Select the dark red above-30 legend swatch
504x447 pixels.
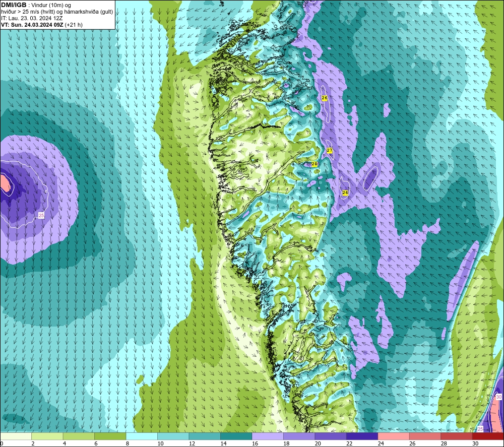tap(488, 436)
